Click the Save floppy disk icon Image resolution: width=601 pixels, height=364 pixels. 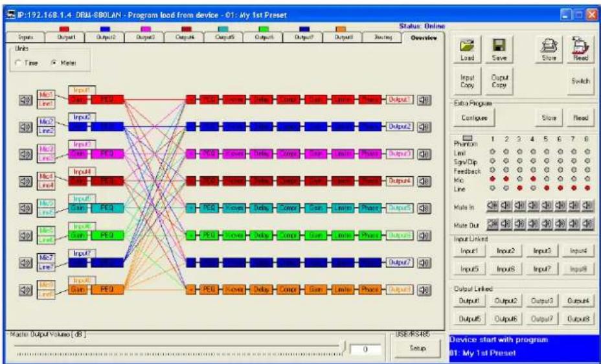click(x=499, y=48)
